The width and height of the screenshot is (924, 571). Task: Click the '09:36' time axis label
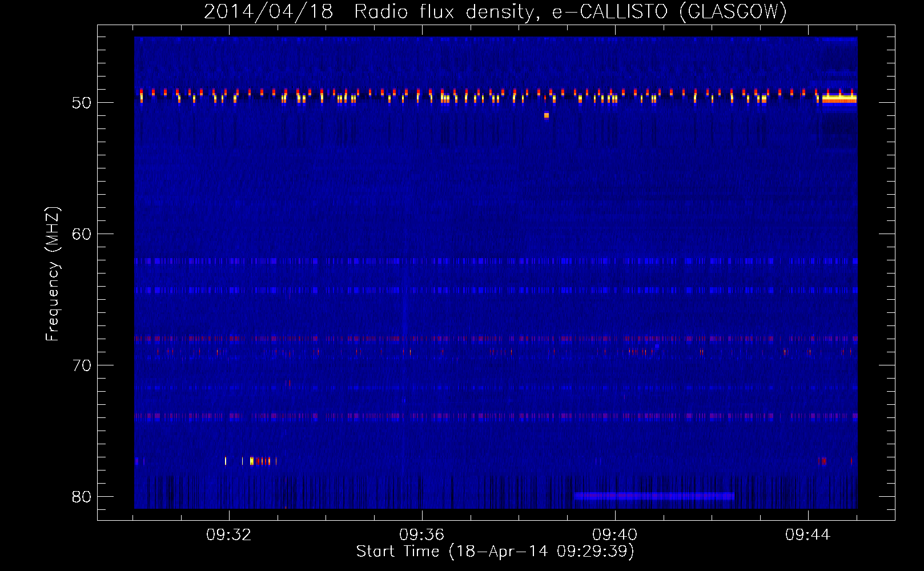[x=422, y=534]
